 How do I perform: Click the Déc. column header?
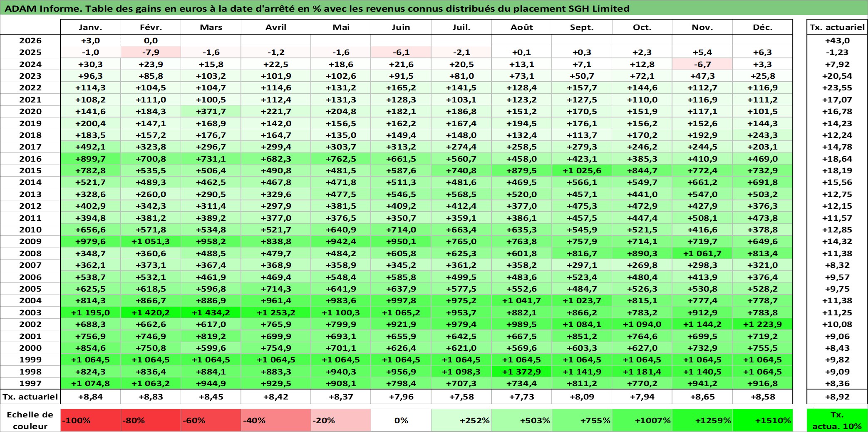coord(763,27)
